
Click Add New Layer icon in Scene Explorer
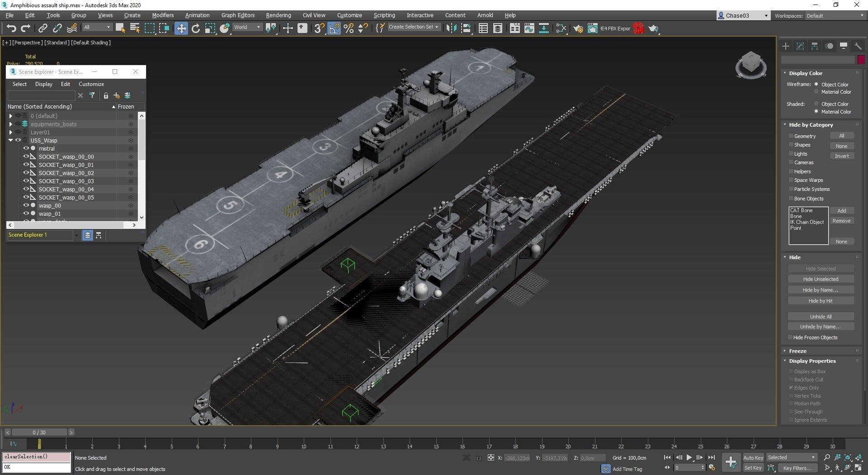point(117,95)
